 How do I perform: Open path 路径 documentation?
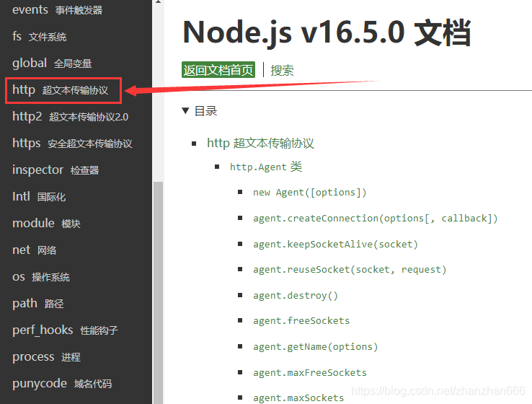pos(38,304)
